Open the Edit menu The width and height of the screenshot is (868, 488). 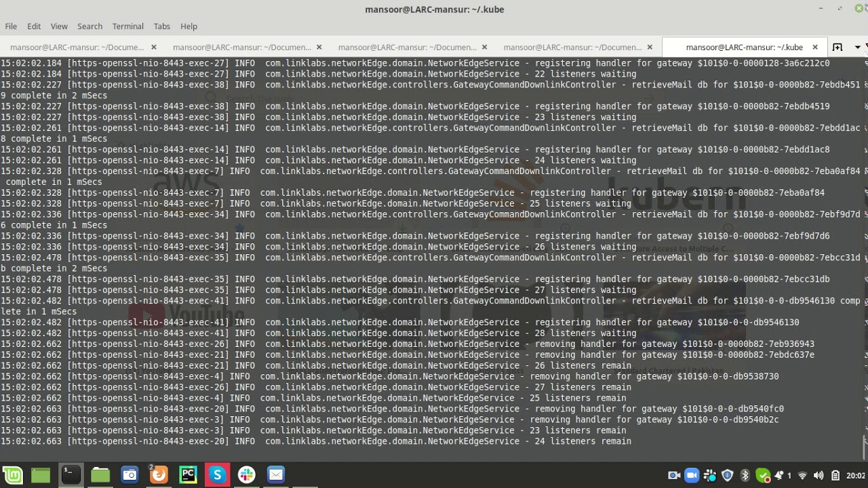coord(34,26)
